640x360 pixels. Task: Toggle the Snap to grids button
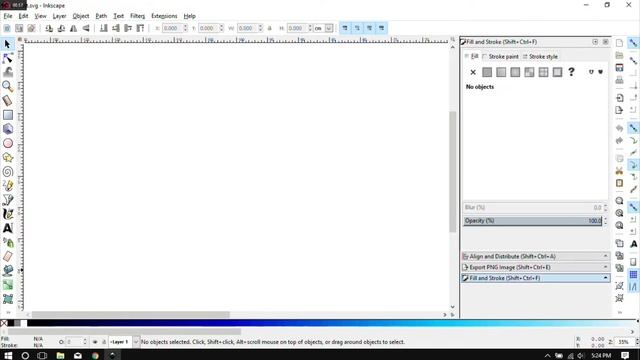click(633, 274)
